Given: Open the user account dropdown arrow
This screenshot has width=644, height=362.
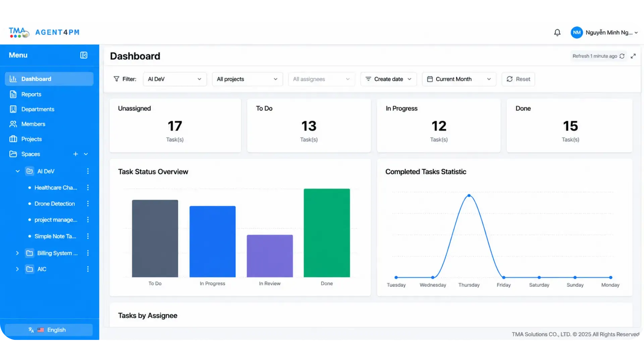Looking at the screenshot, I should point(636,33).
